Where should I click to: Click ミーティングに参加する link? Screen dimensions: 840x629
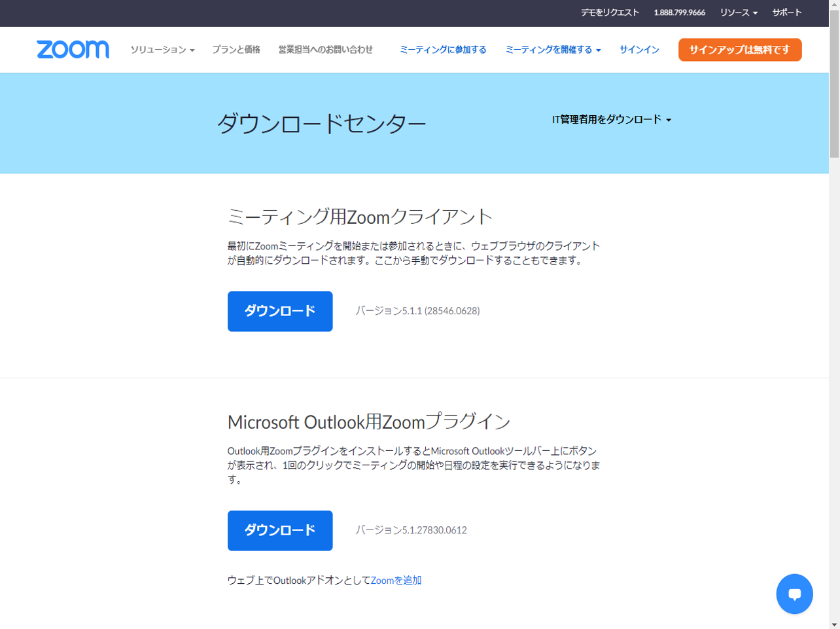click(443, 50)
